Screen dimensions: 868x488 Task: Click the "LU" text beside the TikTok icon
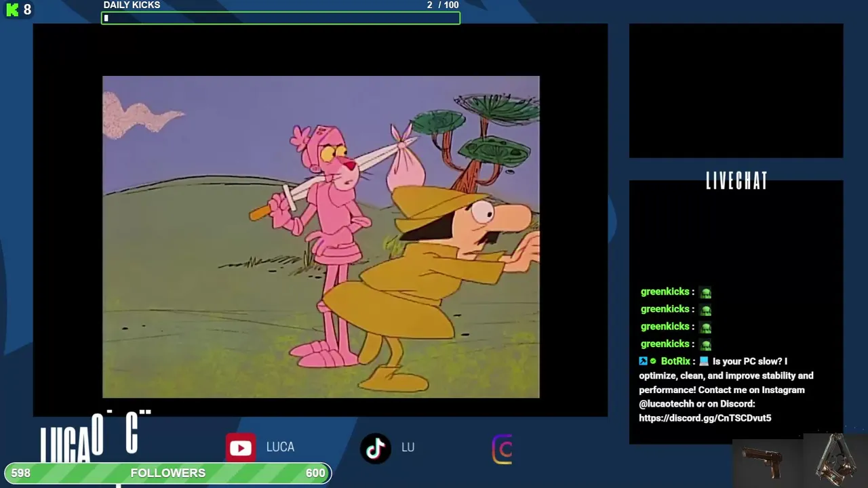(408, 447)
